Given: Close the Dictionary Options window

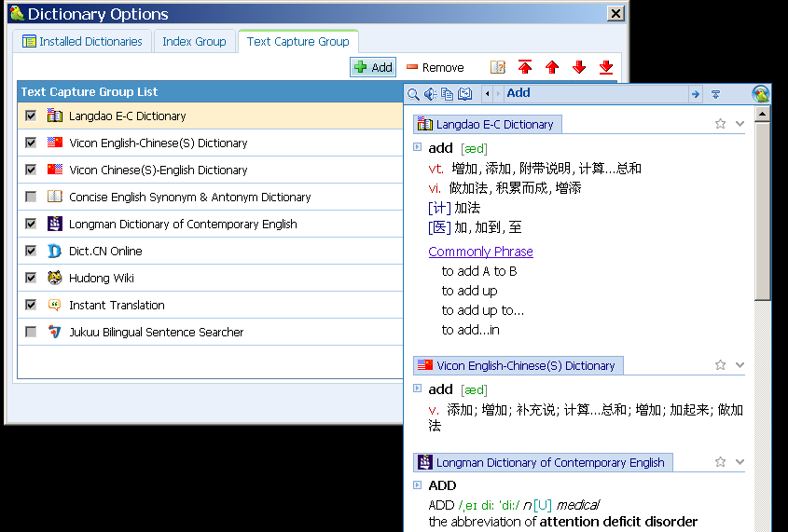Looking at the screenshot, I should pos(615,14).
